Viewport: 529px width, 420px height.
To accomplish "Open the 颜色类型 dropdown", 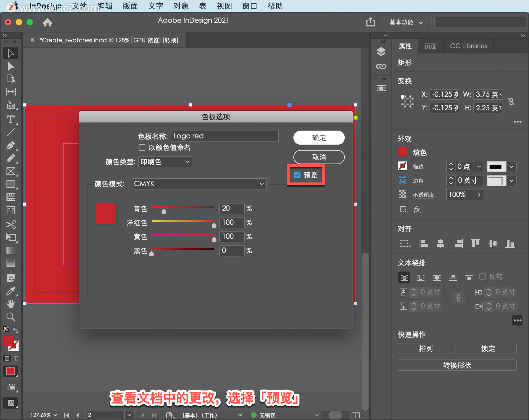I will tap(165, 162).
